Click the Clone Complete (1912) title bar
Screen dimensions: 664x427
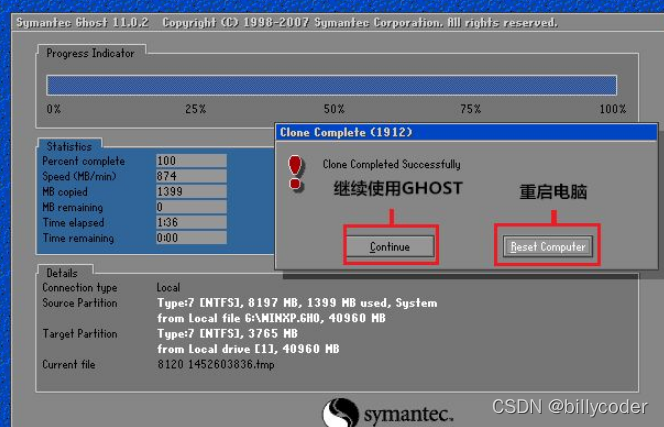[466, 132]
